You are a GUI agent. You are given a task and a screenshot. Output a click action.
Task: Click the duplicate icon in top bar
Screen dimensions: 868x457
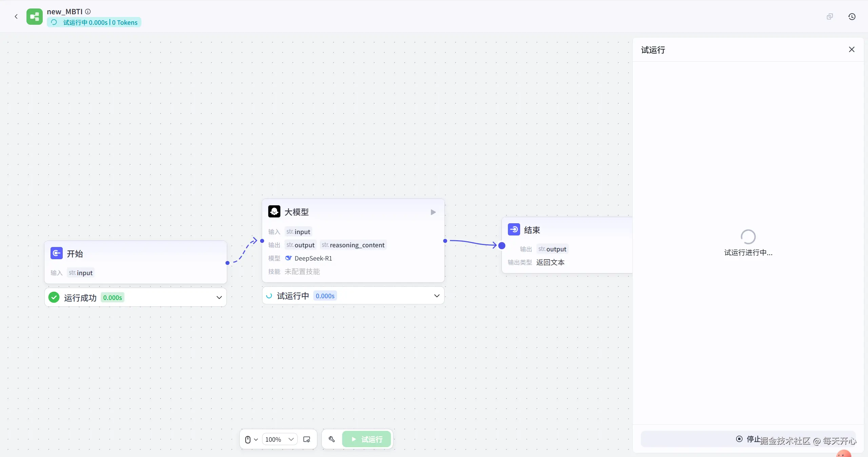830,16
